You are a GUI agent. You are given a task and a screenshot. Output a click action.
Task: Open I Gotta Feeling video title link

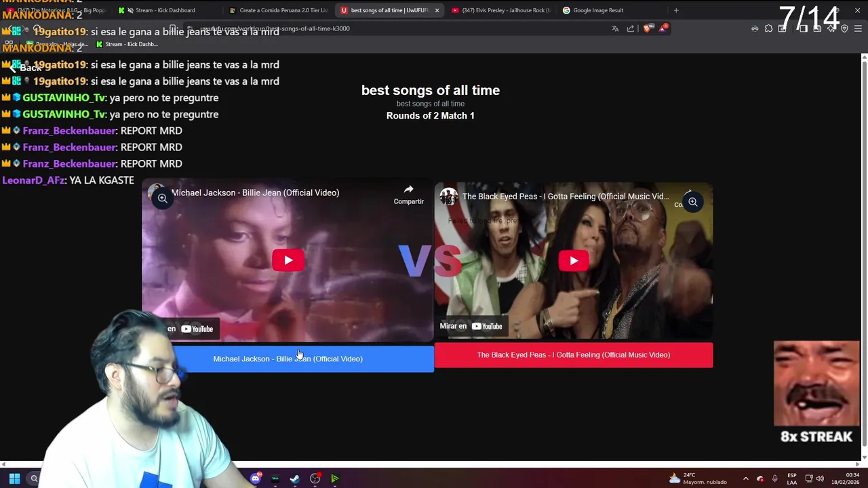565,197
